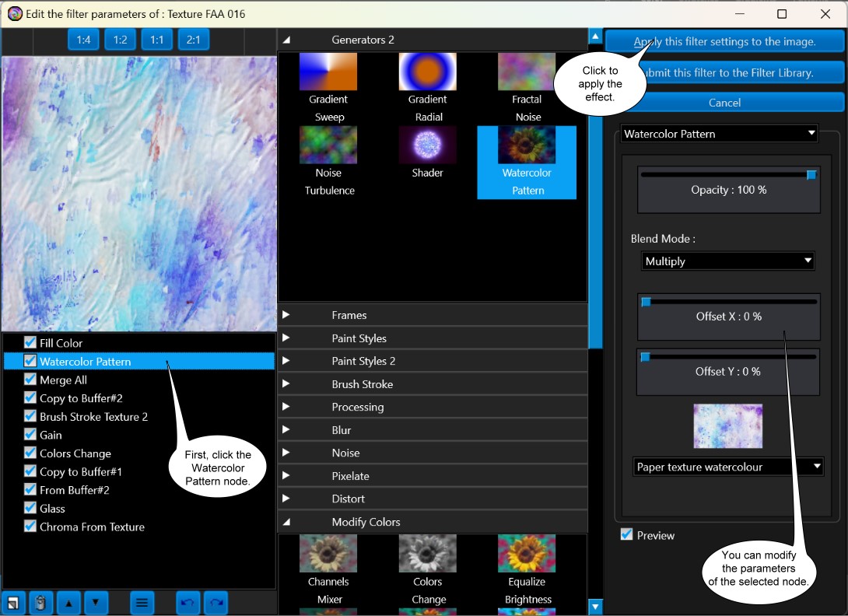Viewport: 848px width, 616px height.
Task: Move selected node up with the up arrow
Action: tap(68, 603)
